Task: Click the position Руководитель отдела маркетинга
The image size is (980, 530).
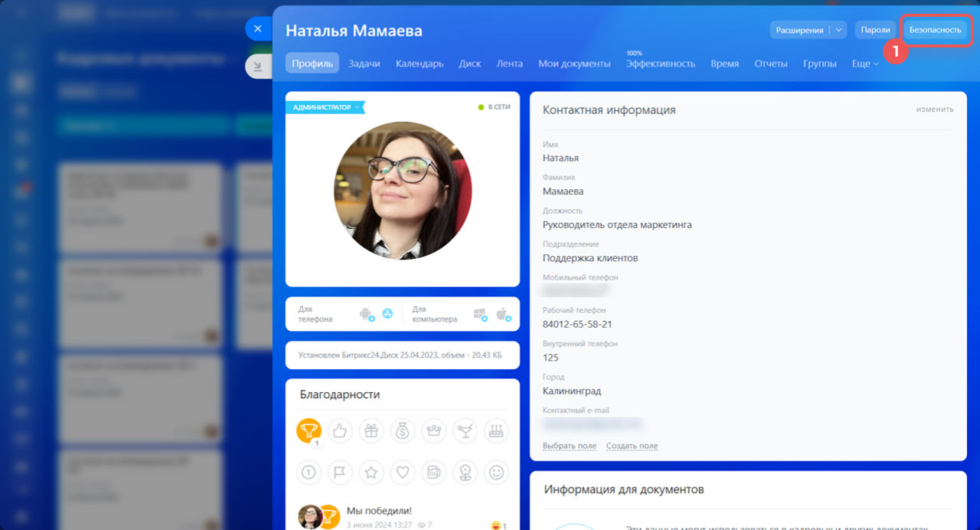Action: (617, 224)
